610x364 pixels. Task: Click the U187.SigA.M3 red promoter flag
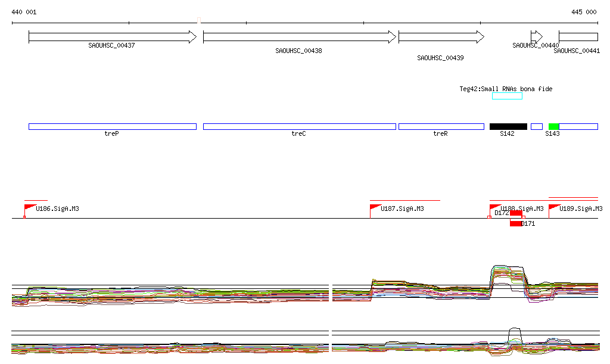[375, 207]
